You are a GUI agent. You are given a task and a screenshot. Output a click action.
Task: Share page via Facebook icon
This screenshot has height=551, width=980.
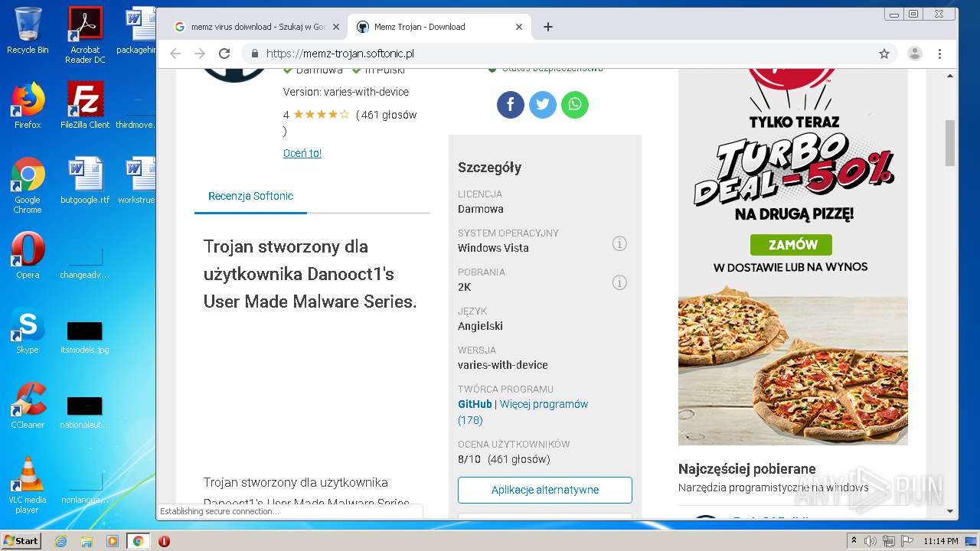click(511, 104)
